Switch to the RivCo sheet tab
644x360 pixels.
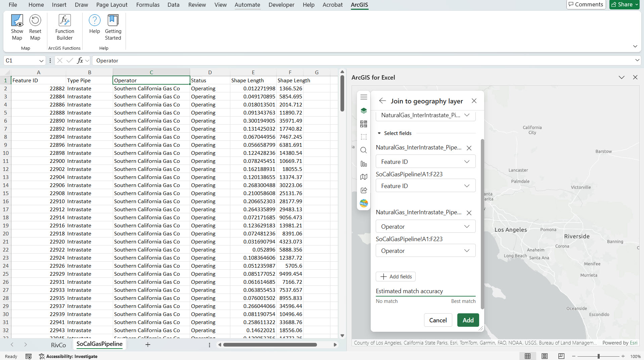click(58, 345)
